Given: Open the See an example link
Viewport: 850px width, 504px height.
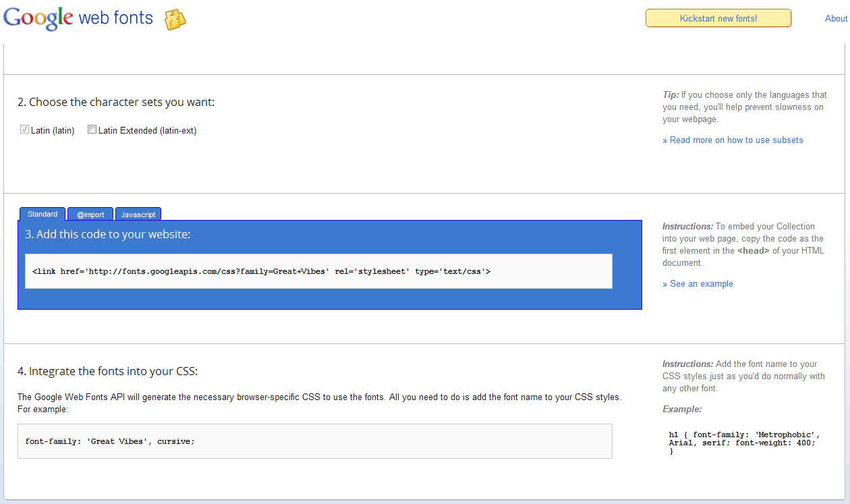Looking at the screenshot, I should pyautogui.click(x=698, y=284).
